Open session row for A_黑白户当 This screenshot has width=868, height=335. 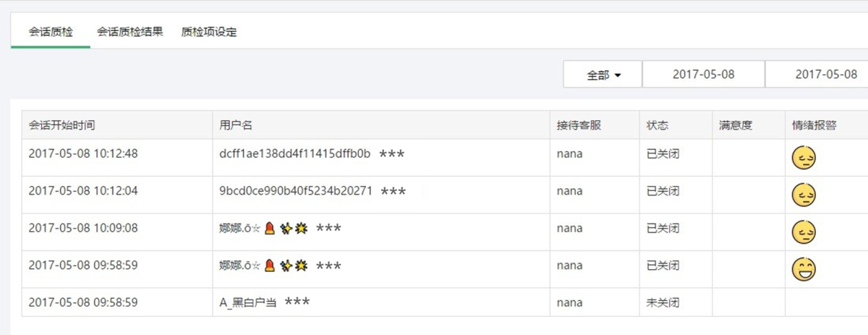[248, 302]
